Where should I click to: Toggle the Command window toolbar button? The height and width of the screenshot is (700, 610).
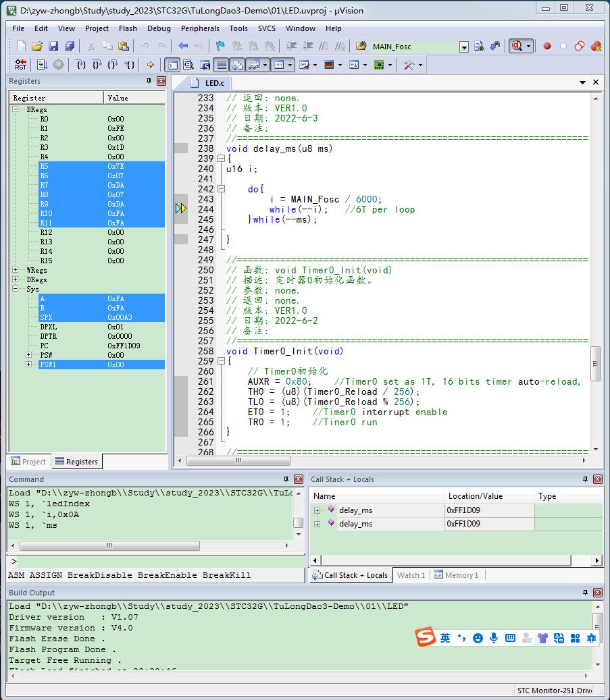click(172, 65)
